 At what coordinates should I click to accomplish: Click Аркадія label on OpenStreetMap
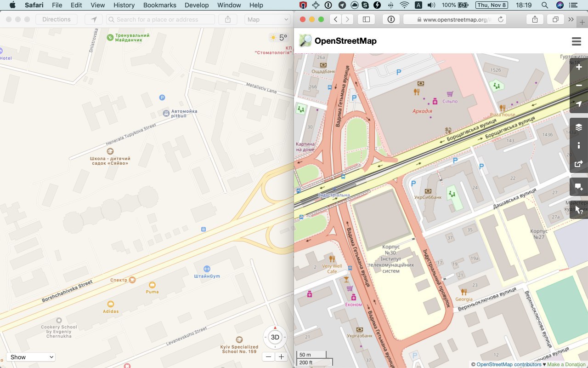point(422,111)
